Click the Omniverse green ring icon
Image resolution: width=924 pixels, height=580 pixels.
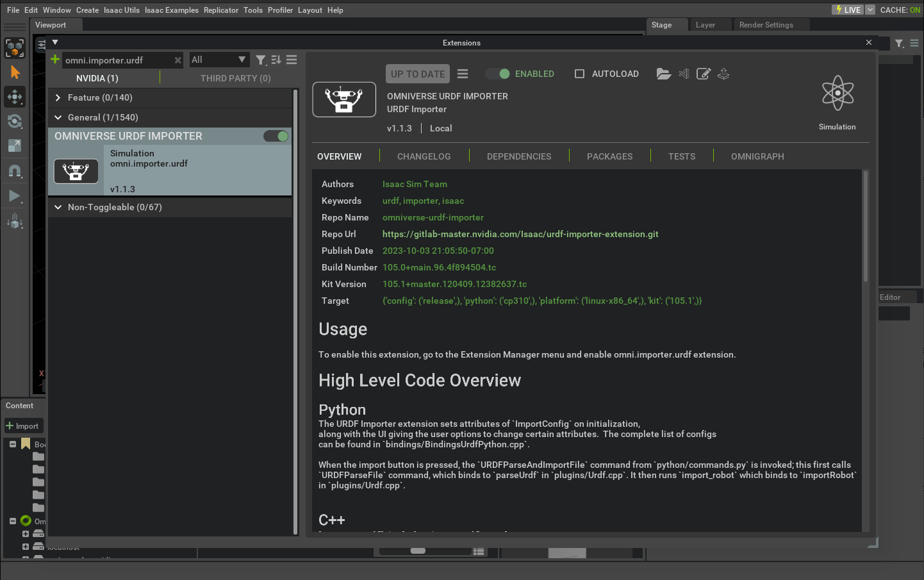click(x=26, y=521)
